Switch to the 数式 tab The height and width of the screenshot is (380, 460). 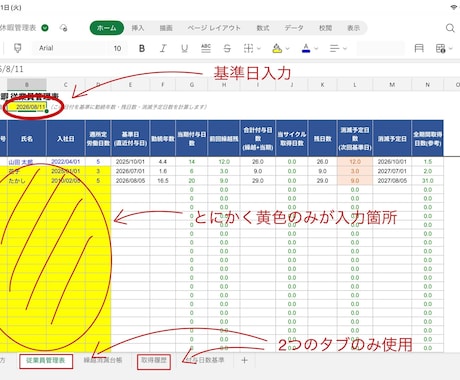[x=263, y=28]
